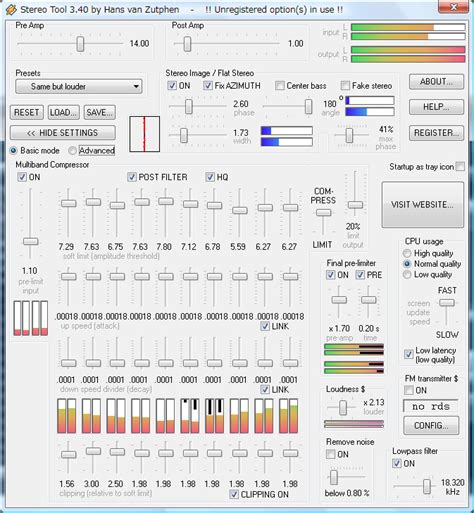Click the time slider showing 0.20 s
The width and height of the screenshot is (474, 513).
[x=368, y=300]
